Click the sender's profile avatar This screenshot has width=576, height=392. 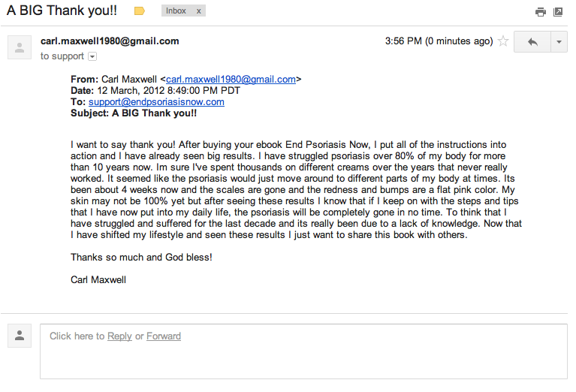pos(19,47)
